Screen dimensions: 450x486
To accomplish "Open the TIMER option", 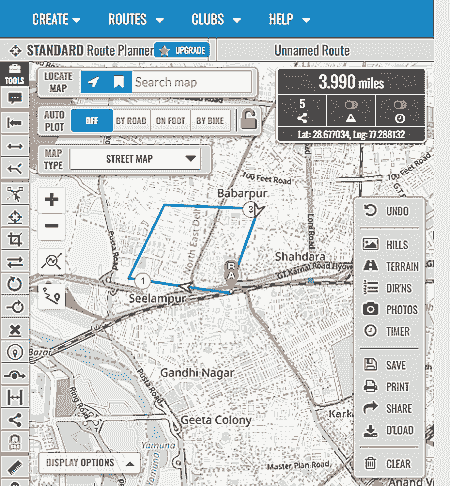I will (388, 331).
